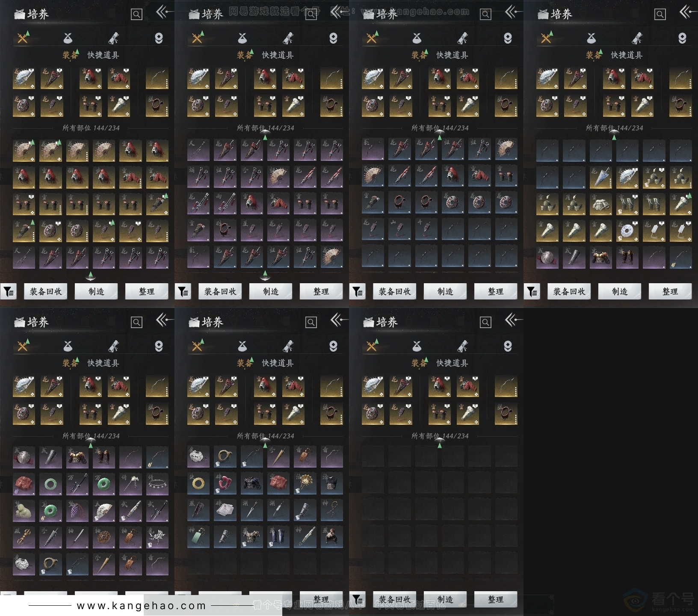Image resolution: width=698 pixels, height=616 pixels.
Task: Open the filter icon in the seventh panel
Action: click(358, 600)
